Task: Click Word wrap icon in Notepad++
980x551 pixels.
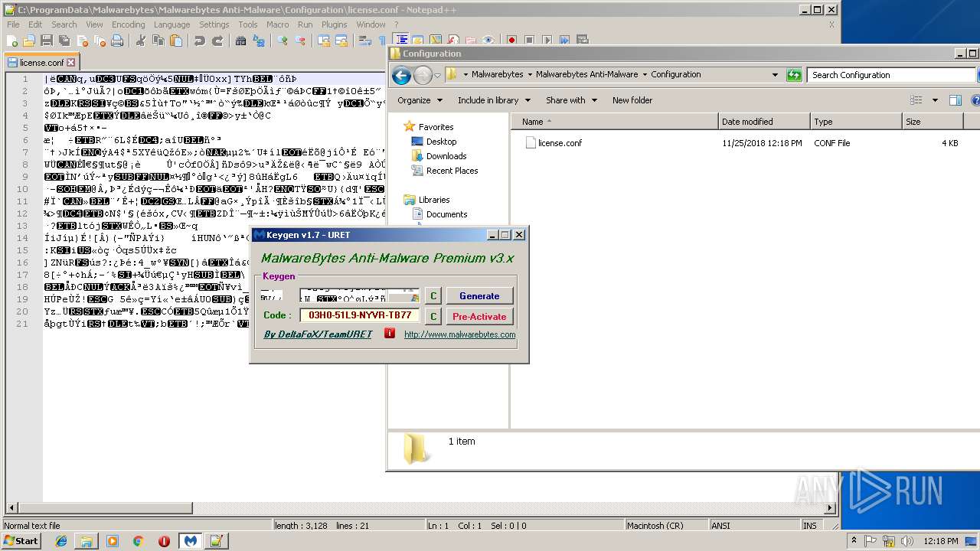Action: point(365,41)
